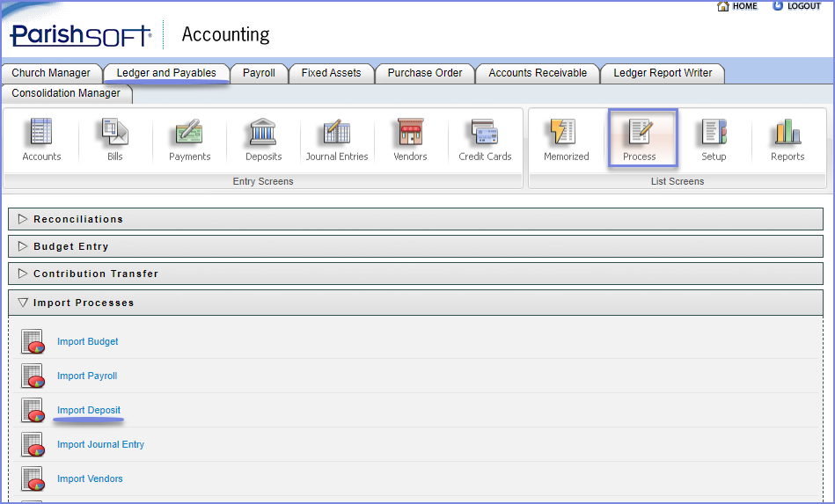Click the icon beside Import Deposit
Viewport: 835px width, 504px height.
pyautogui.click(x=33, y=411)
